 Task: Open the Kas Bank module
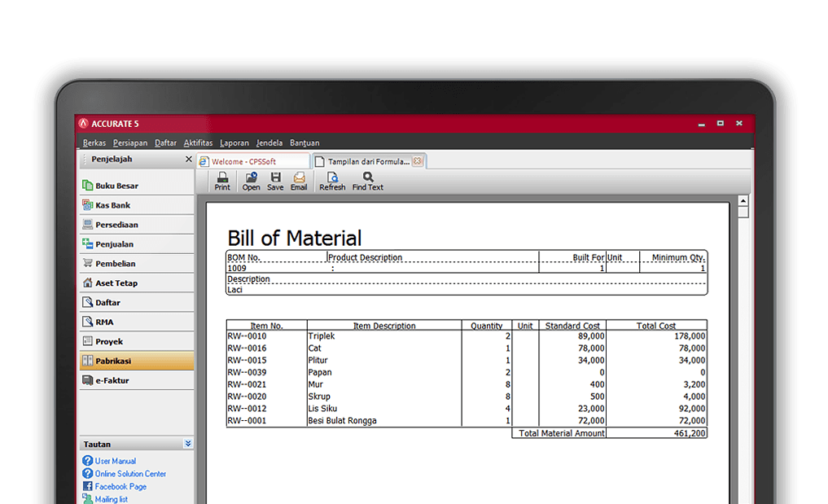point(137,205)
